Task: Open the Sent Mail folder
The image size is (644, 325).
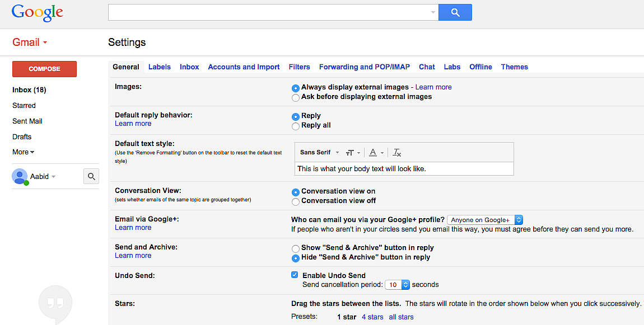Action: click(x=27, y=121)
